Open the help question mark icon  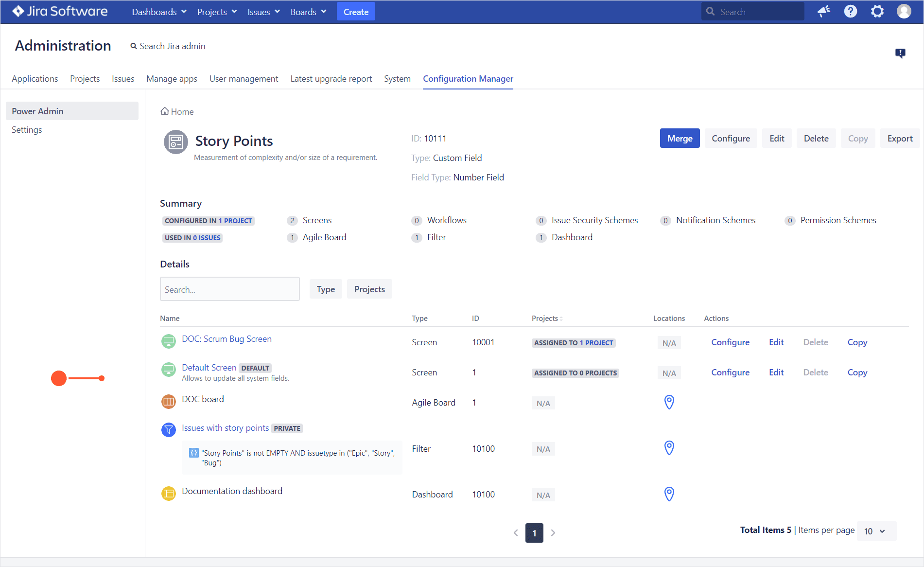coord(851,12)
